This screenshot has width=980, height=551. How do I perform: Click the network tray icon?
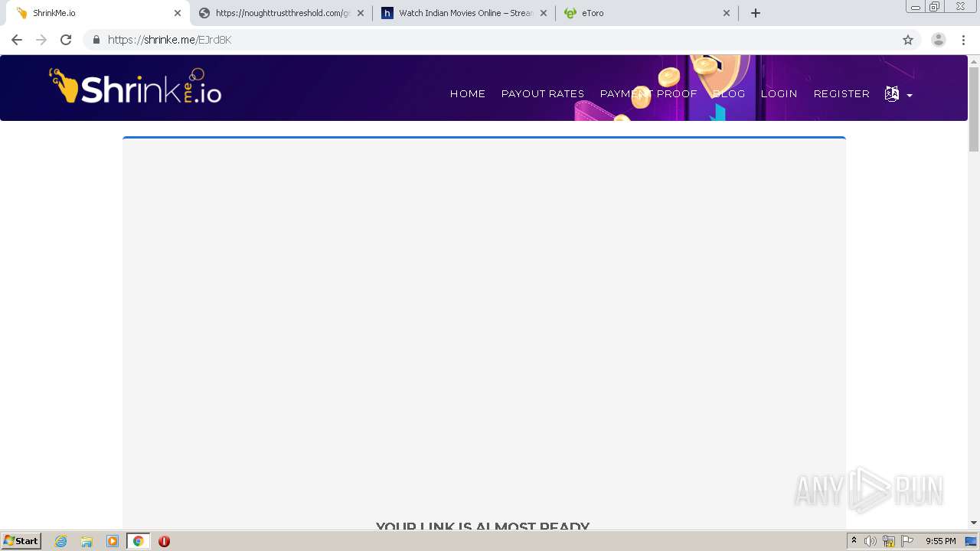[x=889, y=541]
